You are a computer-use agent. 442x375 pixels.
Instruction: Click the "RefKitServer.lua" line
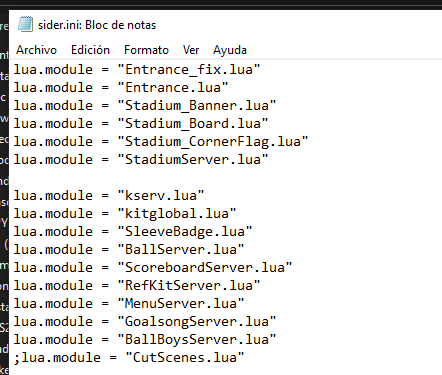click(x=137, y=286)
